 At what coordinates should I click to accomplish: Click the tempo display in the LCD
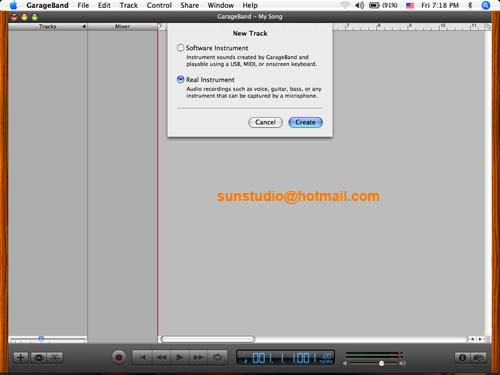(x=326, y=358)
